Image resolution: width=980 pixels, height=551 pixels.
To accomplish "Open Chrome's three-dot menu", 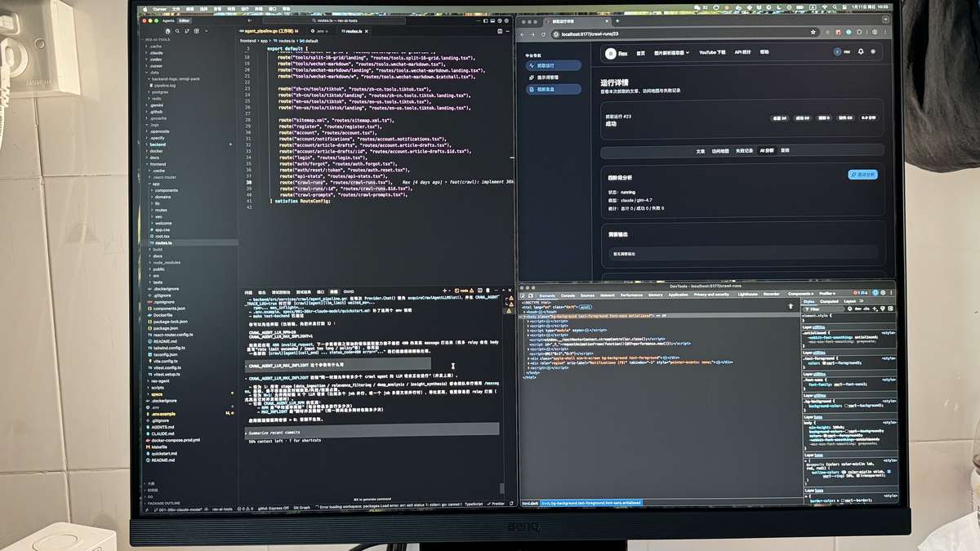I will pos(885,33).
